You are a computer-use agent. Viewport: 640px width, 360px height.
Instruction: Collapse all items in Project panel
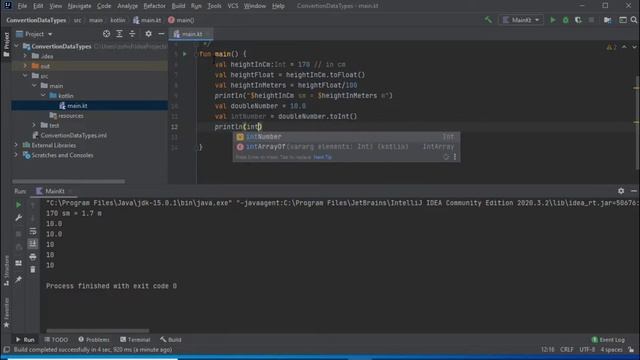click(x=132, y=34)
